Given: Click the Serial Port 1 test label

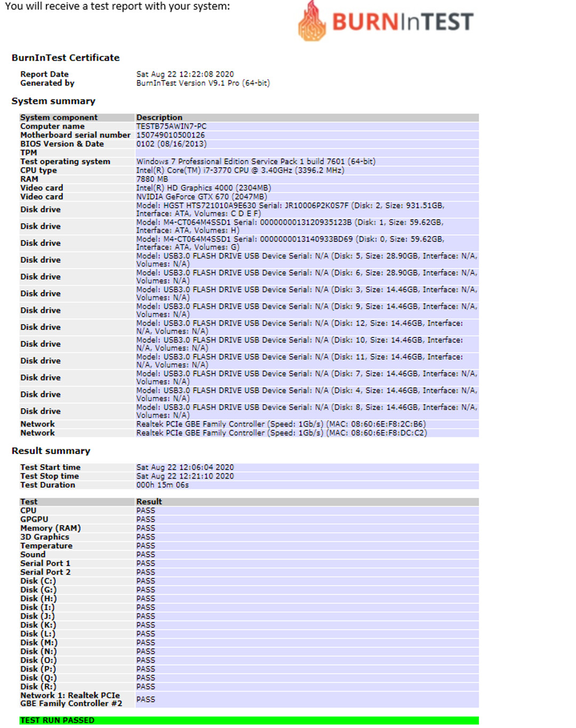Looking at the screenshot, I should pyautogui.click(x=45, y=563).
